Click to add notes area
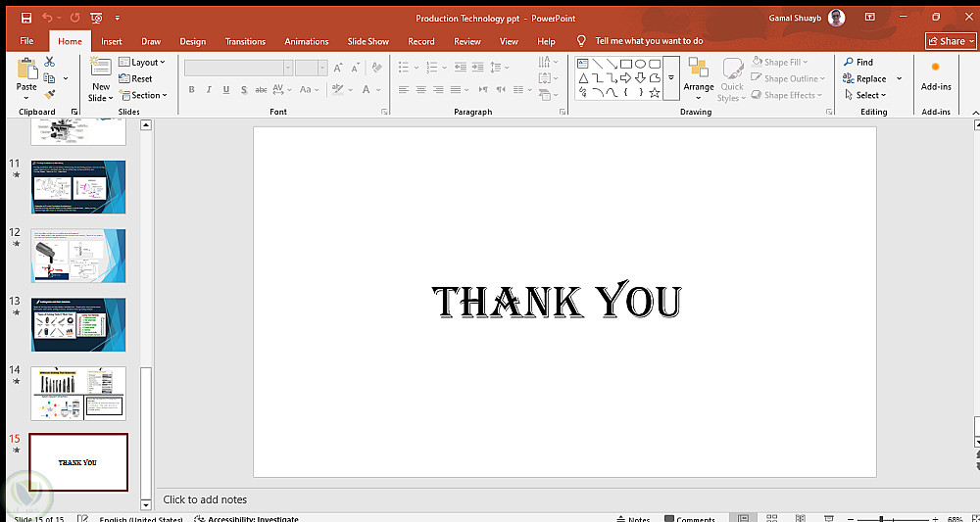This screenshot has width=980, height=522. (205, 499)
